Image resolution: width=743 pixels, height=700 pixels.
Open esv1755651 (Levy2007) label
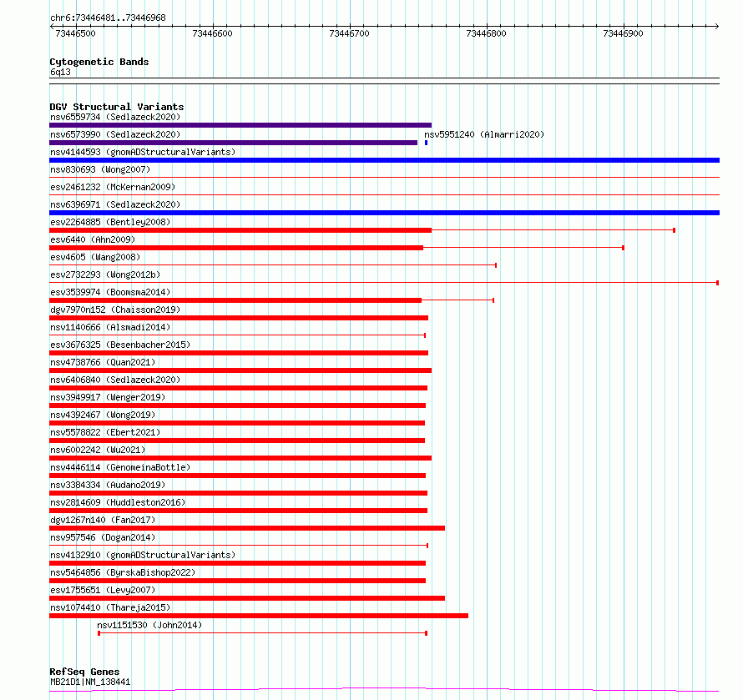103,590
